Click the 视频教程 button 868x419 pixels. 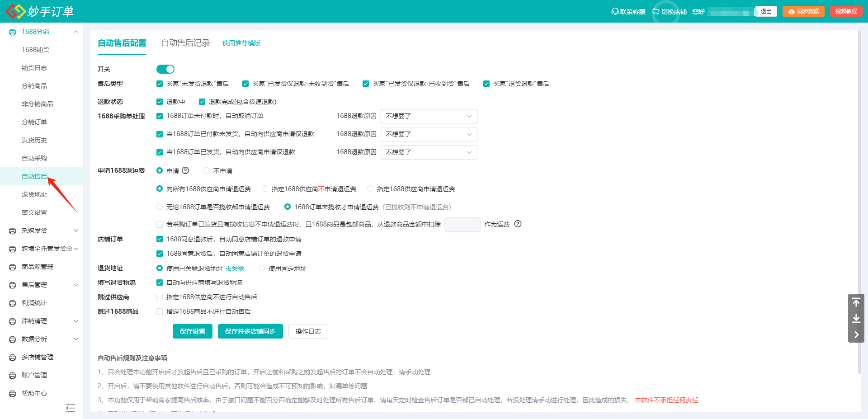tap(846, 11)
